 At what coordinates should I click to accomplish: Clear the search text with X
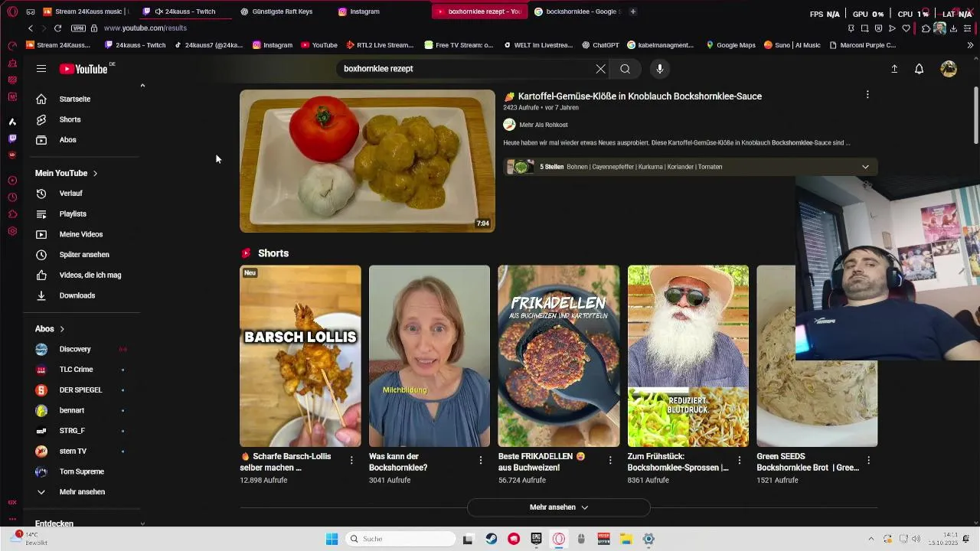click(600, 69)
